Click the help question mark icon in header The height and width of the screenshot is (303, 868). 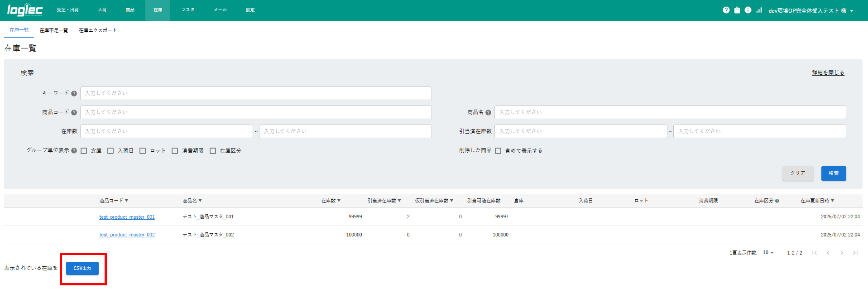point(726,10)
